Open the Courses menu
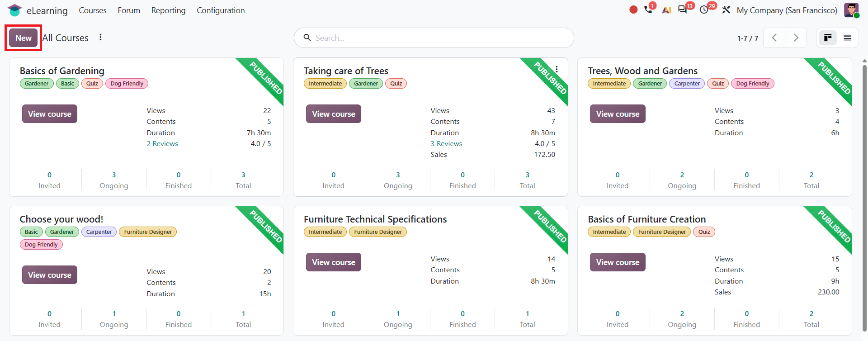This screenshot has height=346, width=868. tap(93, 10)
